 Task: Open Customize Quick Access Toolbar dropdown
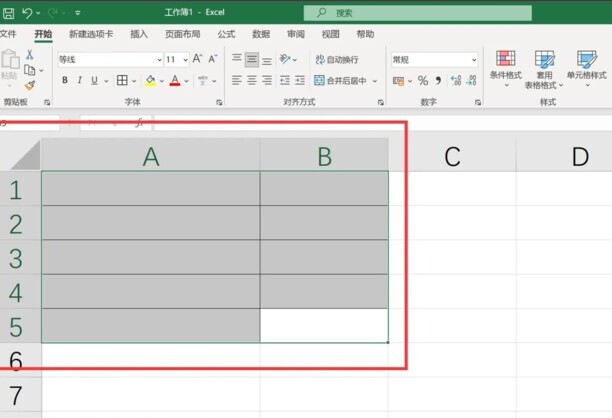78,13
